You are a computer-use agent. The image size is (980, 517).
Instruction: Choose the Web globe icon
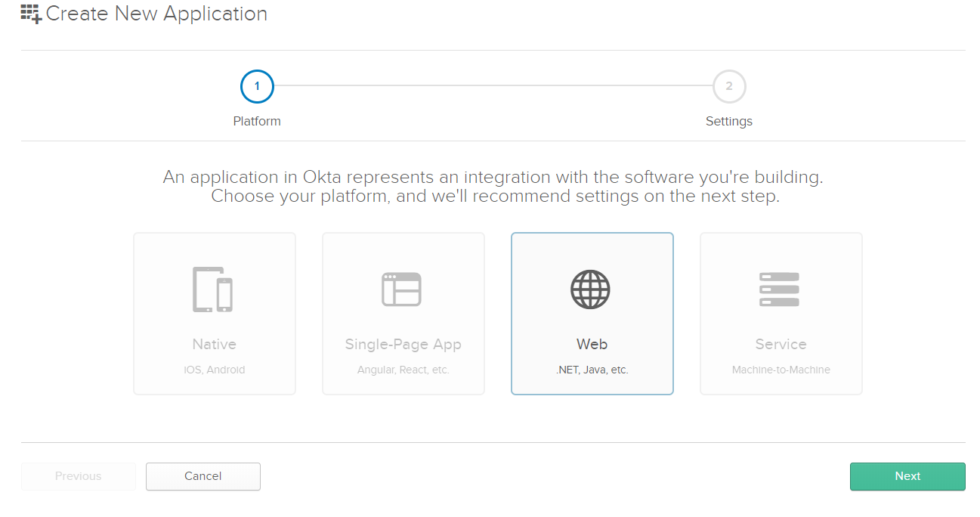591,289
